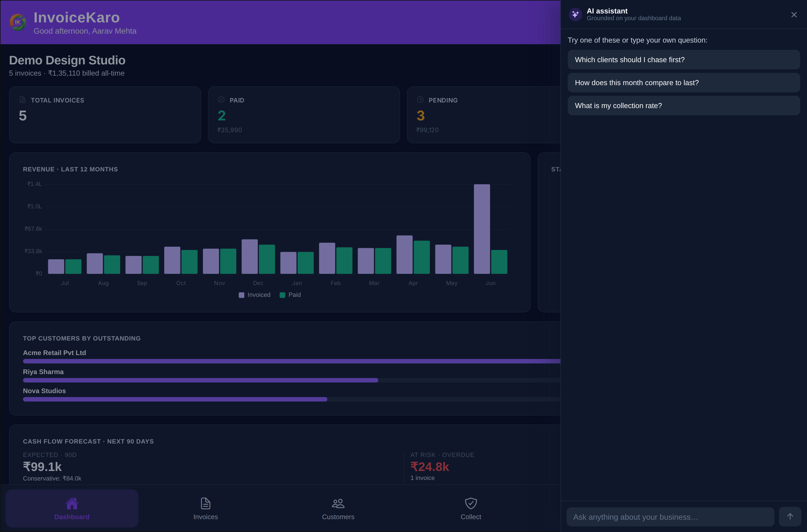
Task: Ask which clients to chase first
Action: (683, 60)
